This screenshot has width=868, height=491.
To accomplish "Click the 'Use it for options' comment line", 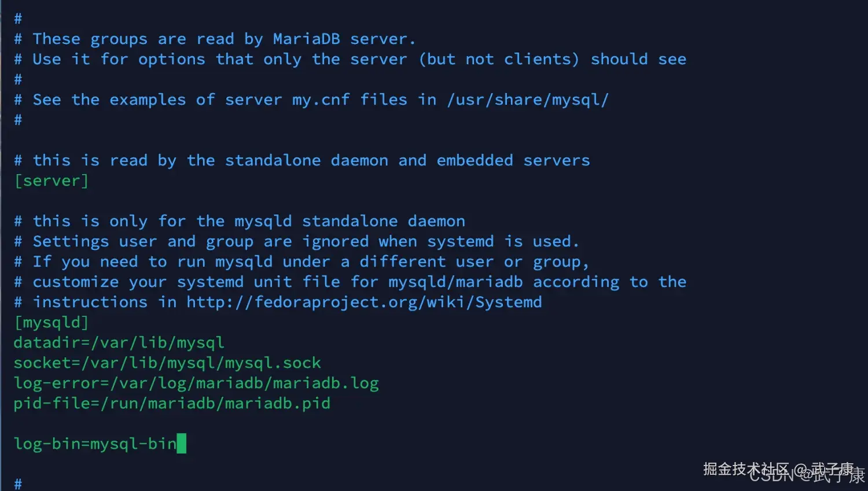I will pyautogui.click(x=350, y=59).
